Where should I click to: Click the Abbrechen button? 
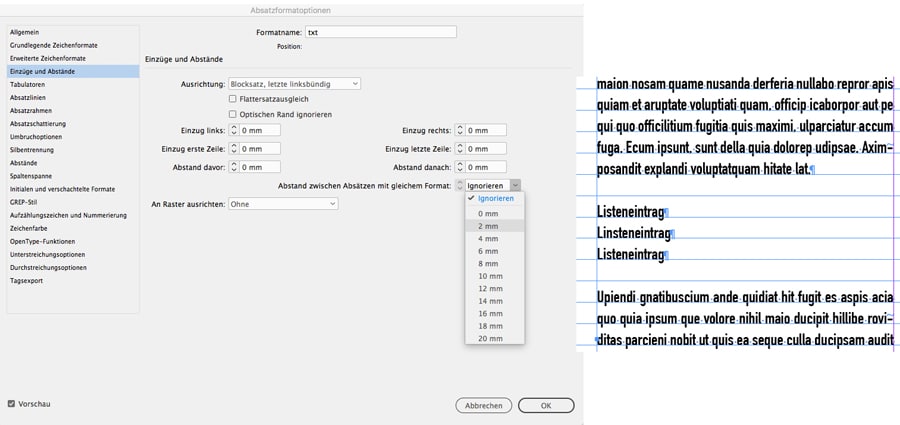pyautogui.click(x=484, y=406)
